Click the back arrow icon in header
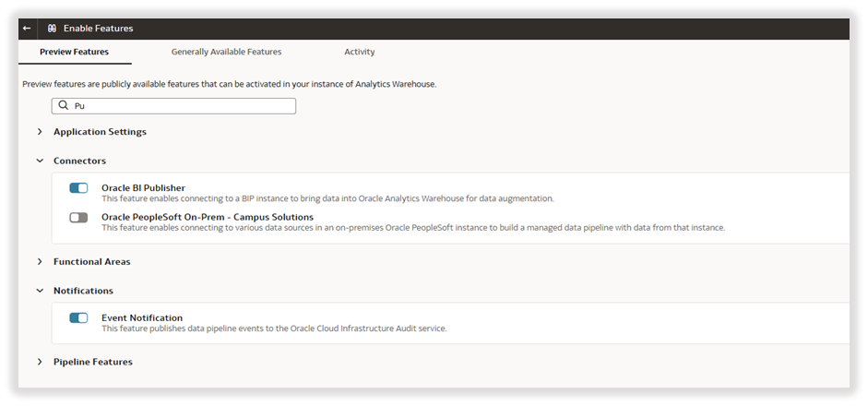The height and width of the screenshot is (406, 868). click(x=27, y=29)
